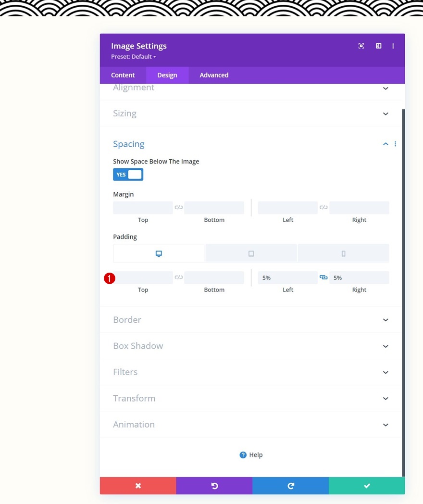The width and height of the screenshot is (423, 504).
Task: Select phone view for Padding
Action: (343, 253)
